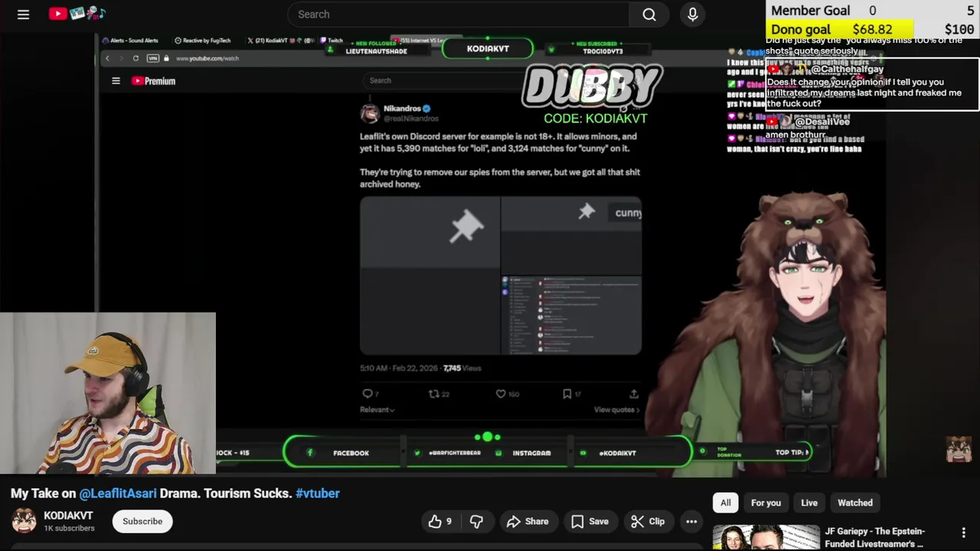Click the magnifier search button
This screenshot has height=551, width=980.
click(x=649, y=15)
